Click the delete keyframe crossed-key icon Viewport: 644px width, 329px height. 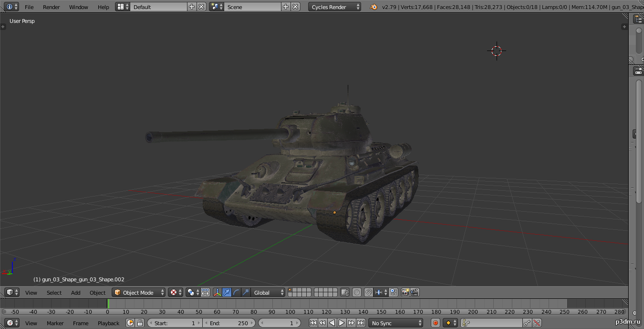537,323
